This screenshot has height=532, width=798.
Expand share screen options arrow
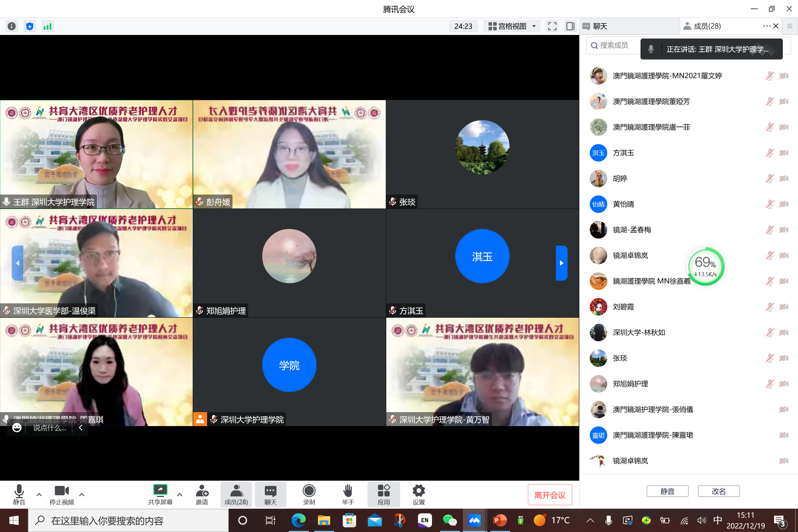coord(180,494)
